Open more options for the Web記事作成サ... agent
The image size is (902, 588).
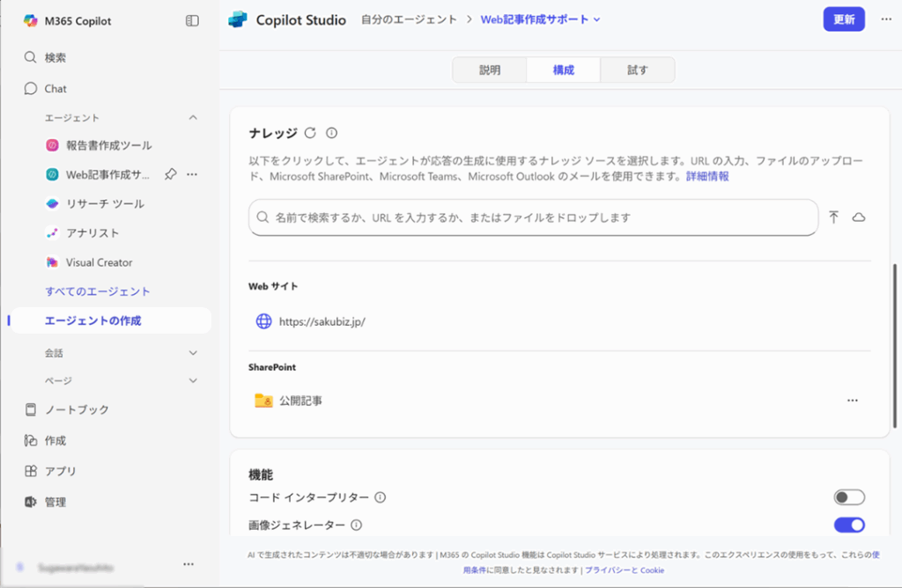192,174
